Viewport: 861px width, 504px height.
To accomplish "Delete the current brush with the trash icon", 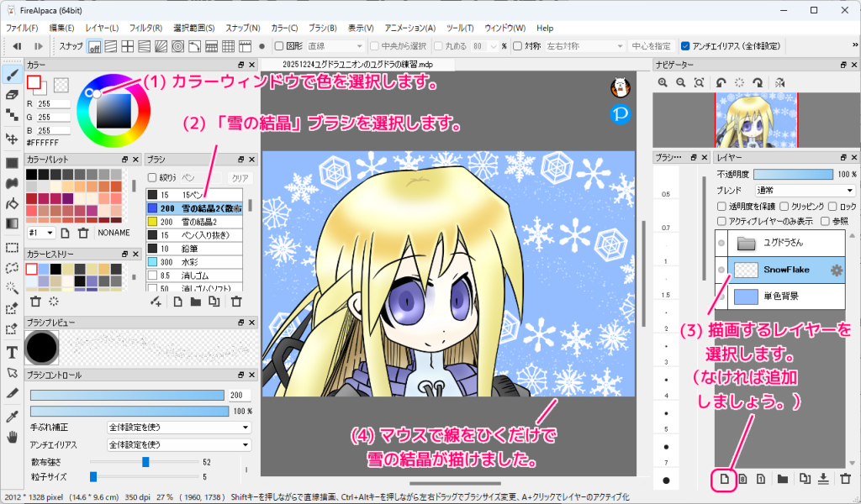I will coord(236,299).
